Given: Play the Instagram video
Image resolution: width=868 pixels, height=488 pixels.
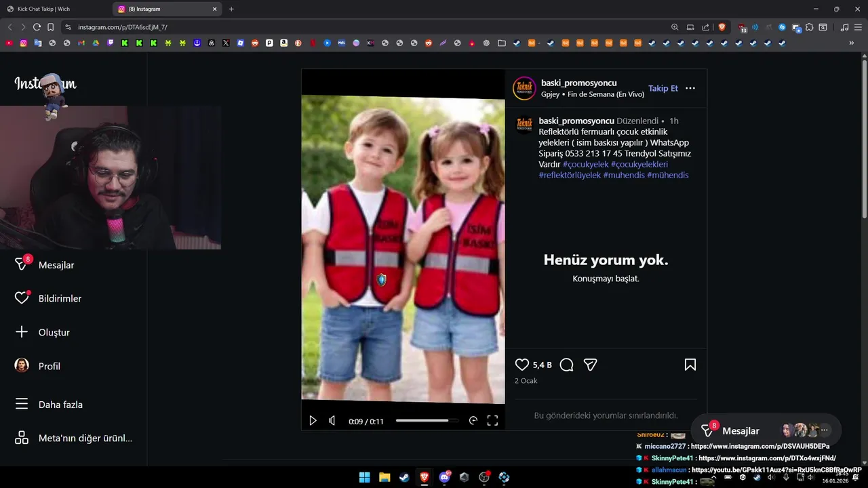Looking at the screenshot, I should coord(313,421).
